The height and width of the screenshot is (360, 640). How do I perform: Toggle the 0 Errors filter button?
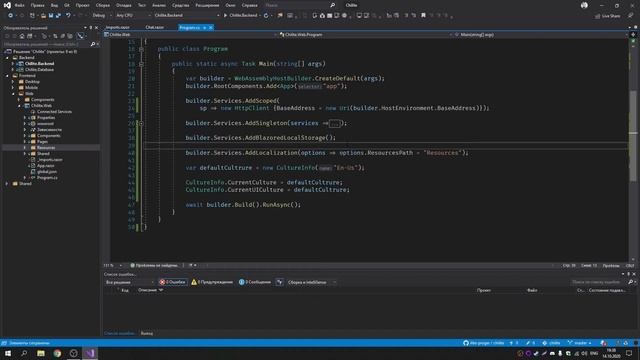(173, 282)
